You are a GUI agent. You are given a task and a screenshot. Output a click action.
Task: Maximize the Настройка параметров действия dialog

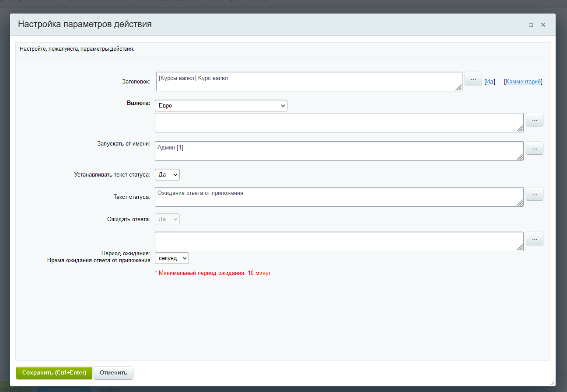(531, 25)
